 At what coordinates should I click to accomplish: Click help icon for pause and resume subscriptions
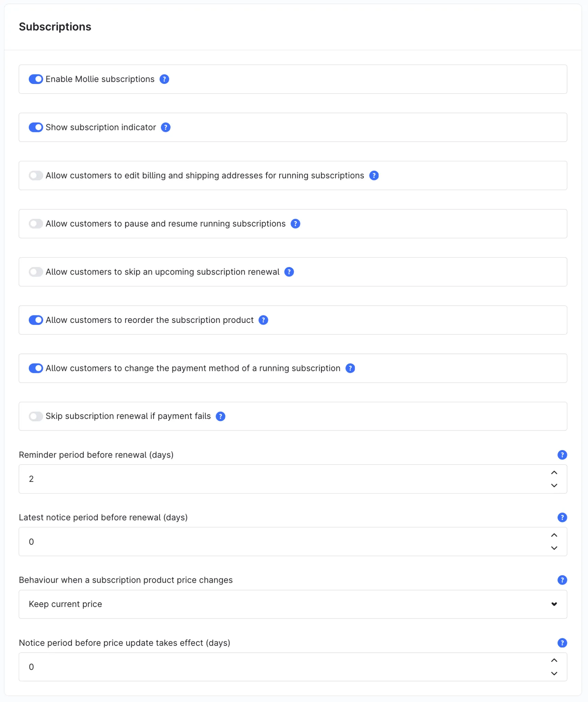[295, 224]
